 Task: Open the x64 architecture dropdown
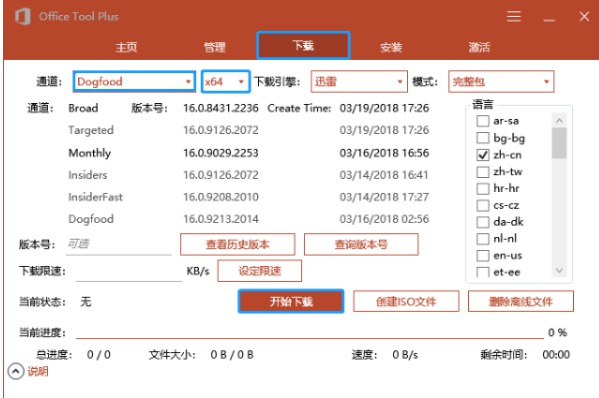point(225,81)
